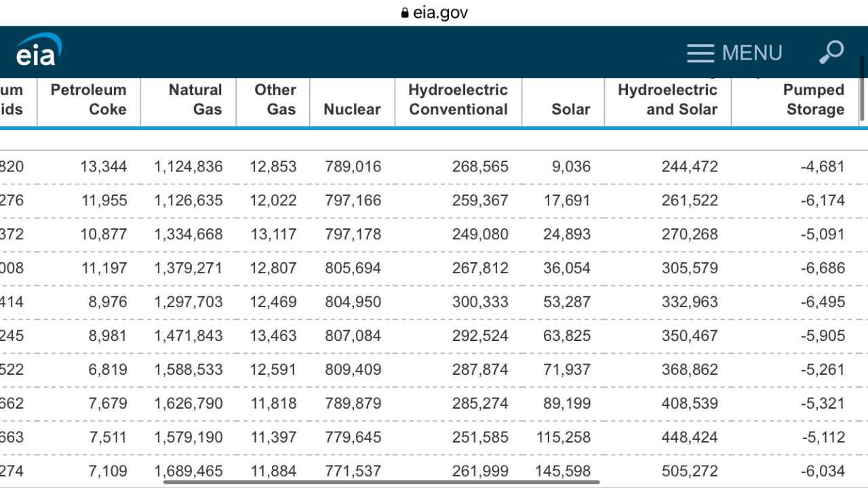Click the Solar column header

tap(570, 109)
